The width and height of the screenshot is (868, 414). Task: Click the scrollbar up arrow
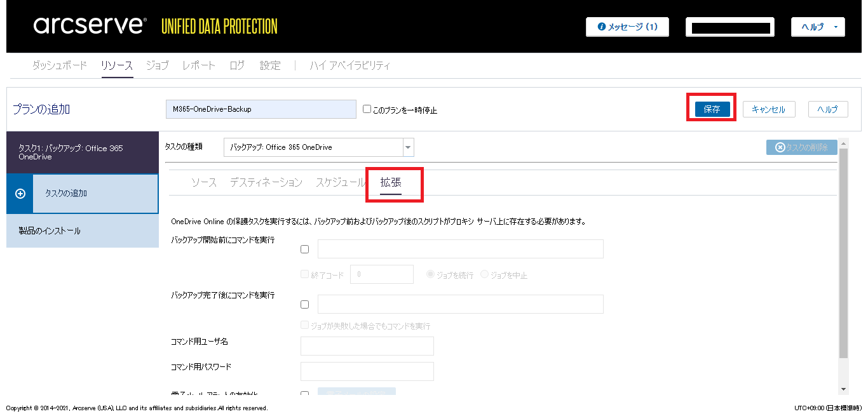pos(844,143)
